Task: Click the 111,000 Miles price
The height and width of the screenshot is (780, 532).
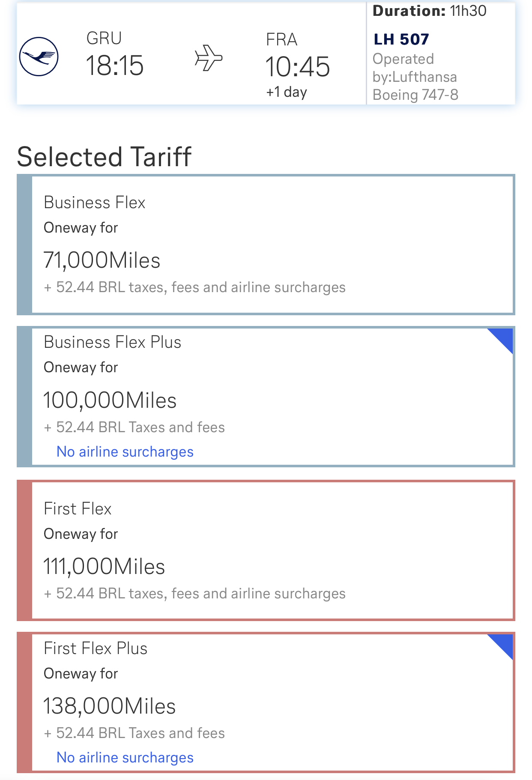Action: click(104, 567)
